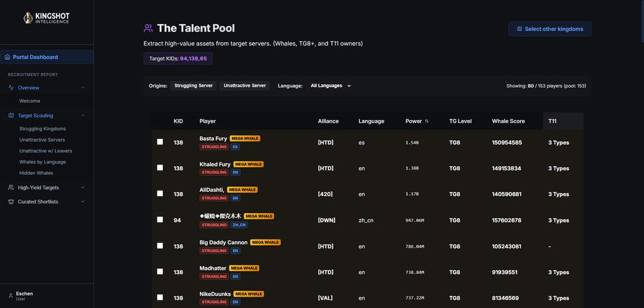The height and width of the screenshot is (308, 644).
Task: Click whale score 157602678
Action: pyautogui.click(x=506, y=220)
